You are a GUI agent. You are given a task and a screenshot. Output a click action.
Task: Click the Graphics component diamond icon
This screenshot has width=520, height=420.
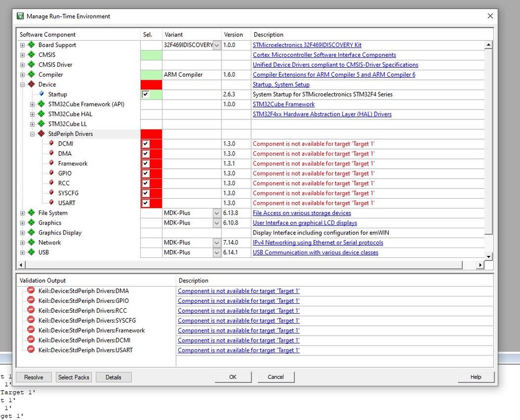[x=31, y=223]
